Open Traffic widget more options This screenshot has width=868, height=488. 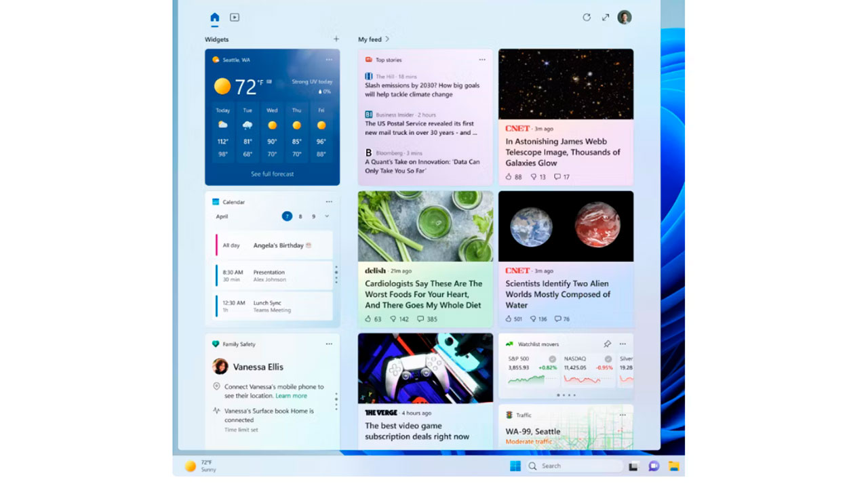pos(623,415)
